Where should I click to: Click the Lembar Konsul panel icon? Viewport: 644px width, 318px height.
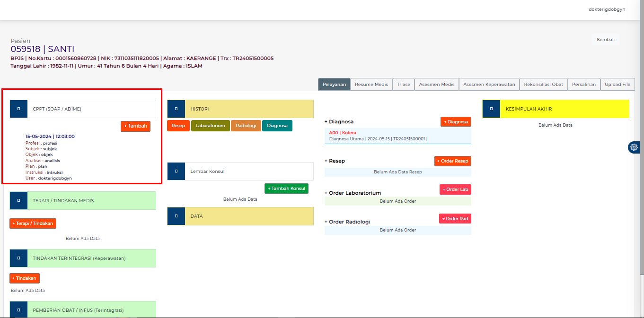point(176,171)
